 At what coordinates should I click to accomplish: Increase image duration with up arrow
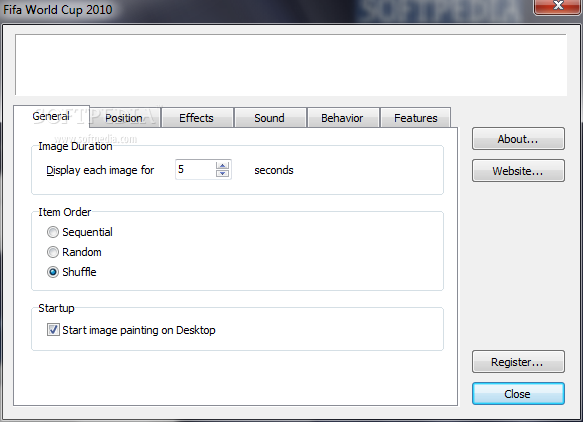(x=222, y=165)
